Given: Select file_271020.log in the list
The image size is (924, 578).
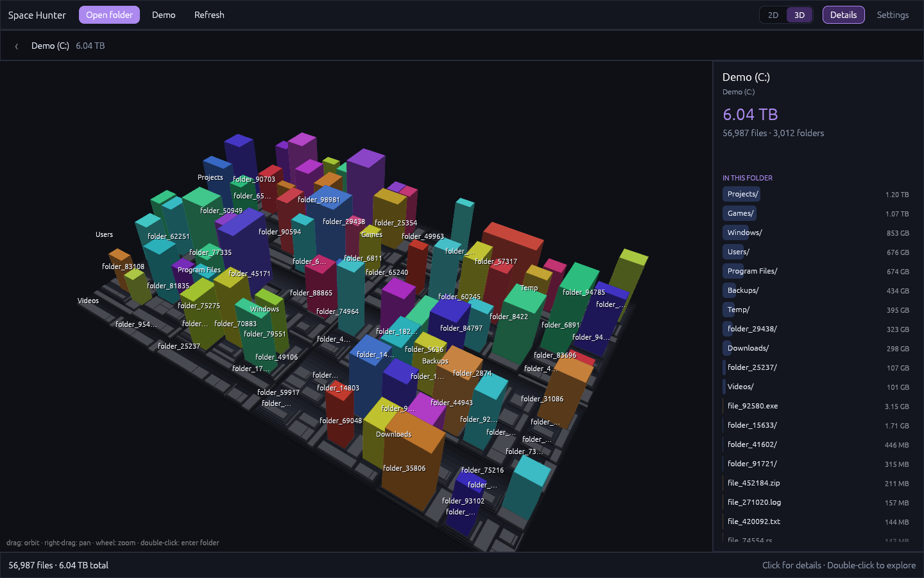Looking at the screenshot, I should pyautogui.click(x=816, y=502).
